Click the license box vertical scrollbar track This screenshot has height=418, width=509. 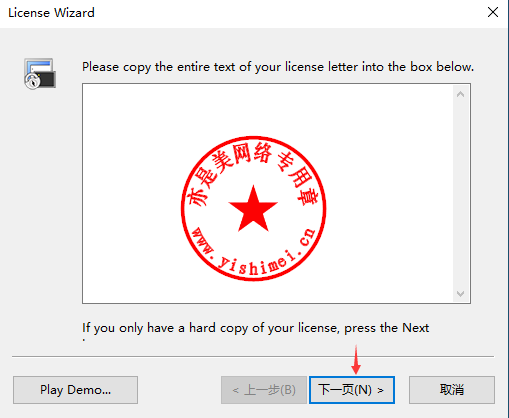coord(461,194)
